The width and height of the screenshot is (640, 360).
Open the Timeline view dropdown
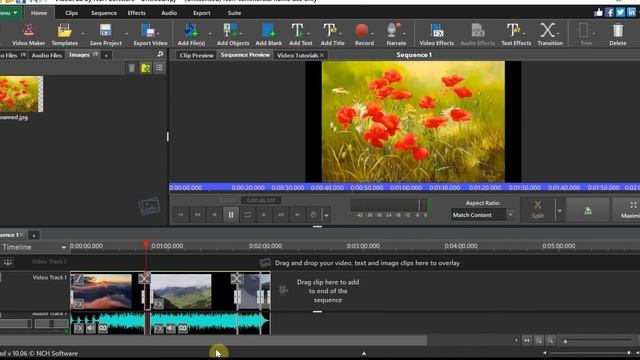tap(63, 247)
